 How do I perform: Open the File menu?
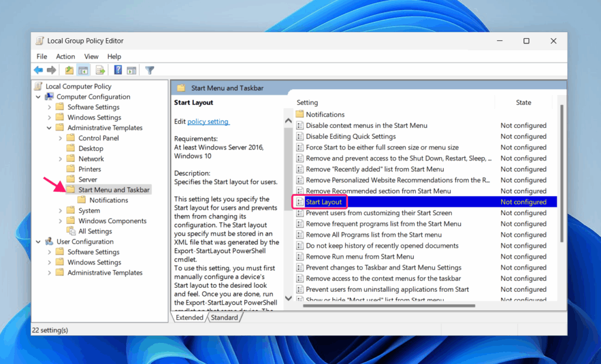pyautogui.click(x=42, y=56)
